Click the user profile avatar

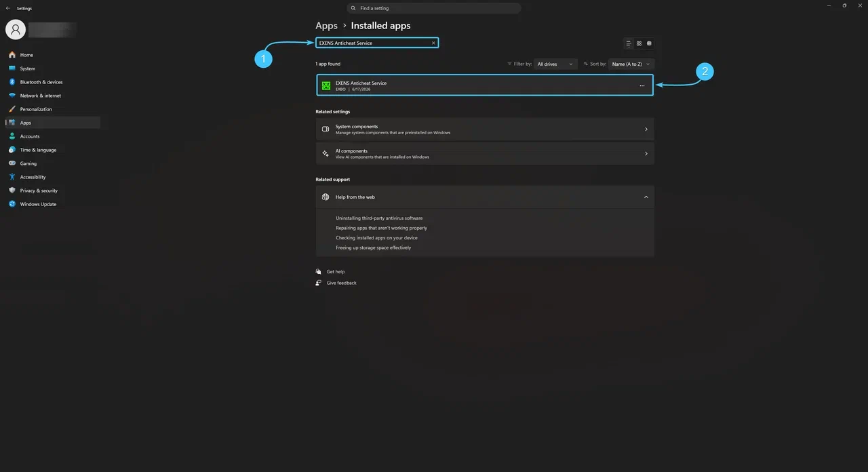tap(16, 29)
